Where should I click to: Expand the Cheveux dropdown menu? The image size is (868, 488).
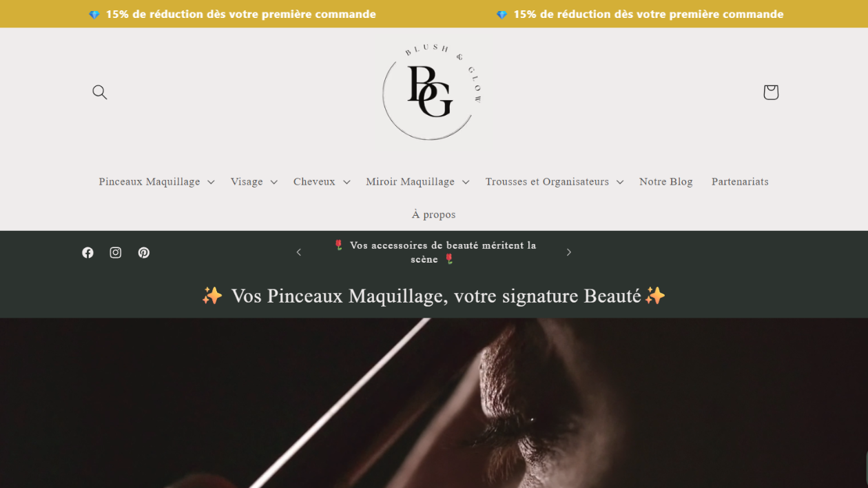click(x=322, y=182)
